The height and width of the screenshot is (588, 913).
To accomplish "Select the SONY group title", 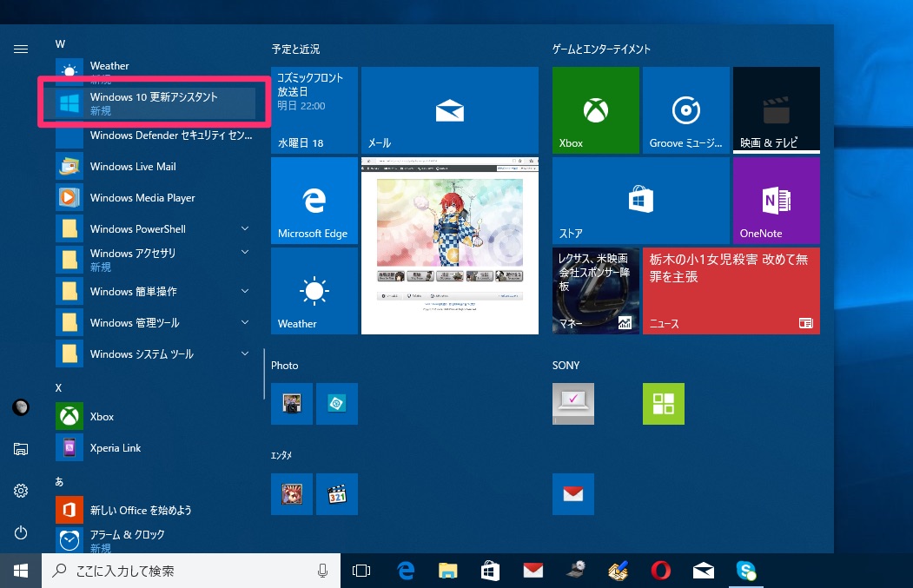I will pyautogui.click(x=566, y=366).
